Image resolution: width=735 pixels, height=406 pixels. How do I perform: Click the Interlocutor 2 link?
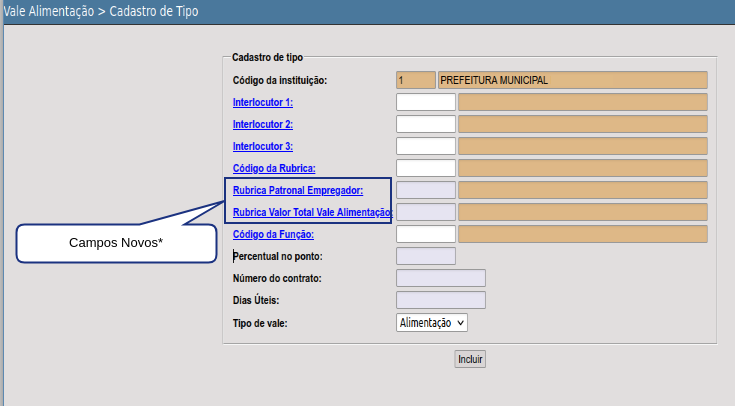(262, 124)
